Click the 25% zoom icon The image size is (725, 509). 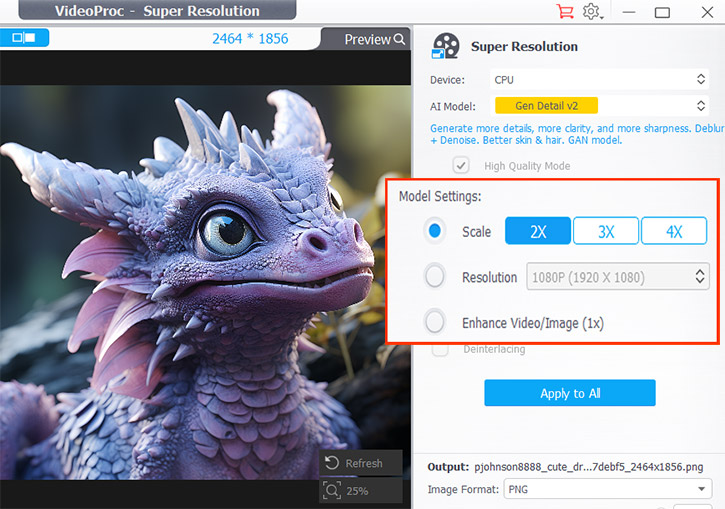pos(333,491)
